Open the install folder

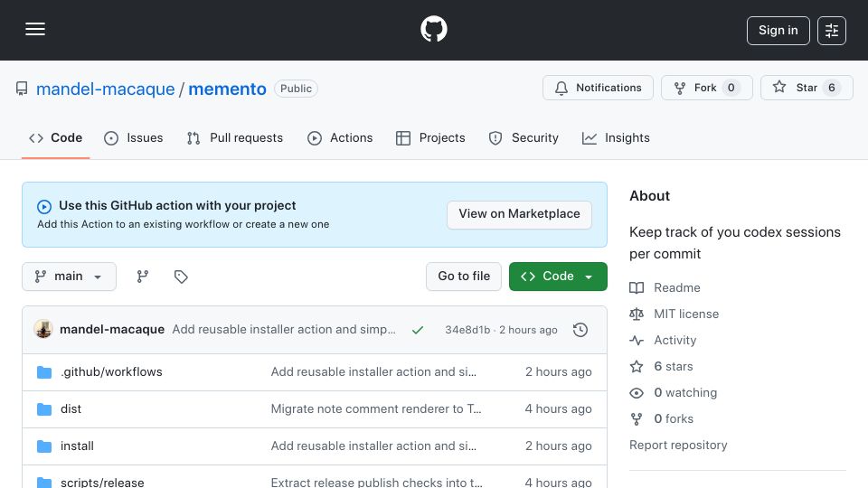coord(77,446)
